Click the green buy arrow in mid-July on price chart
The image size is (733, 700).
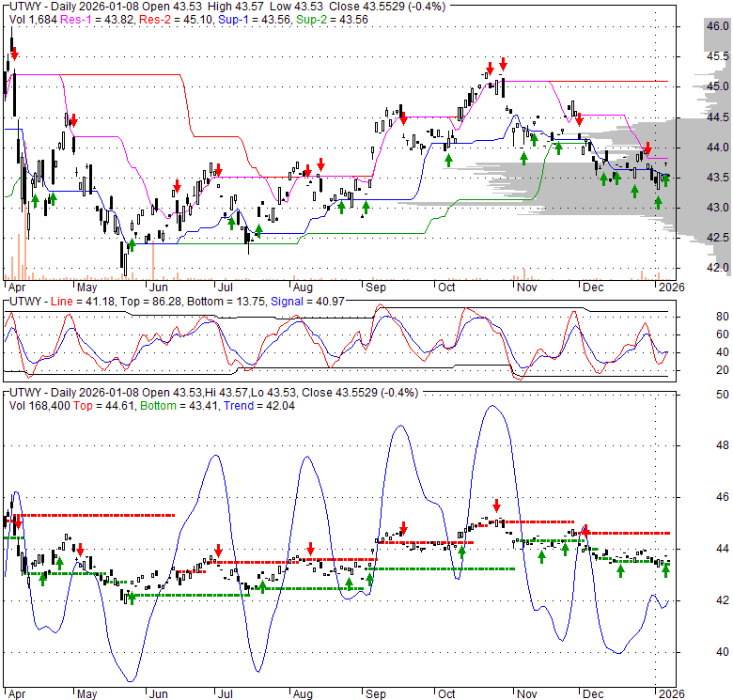(x=257, y=231)
